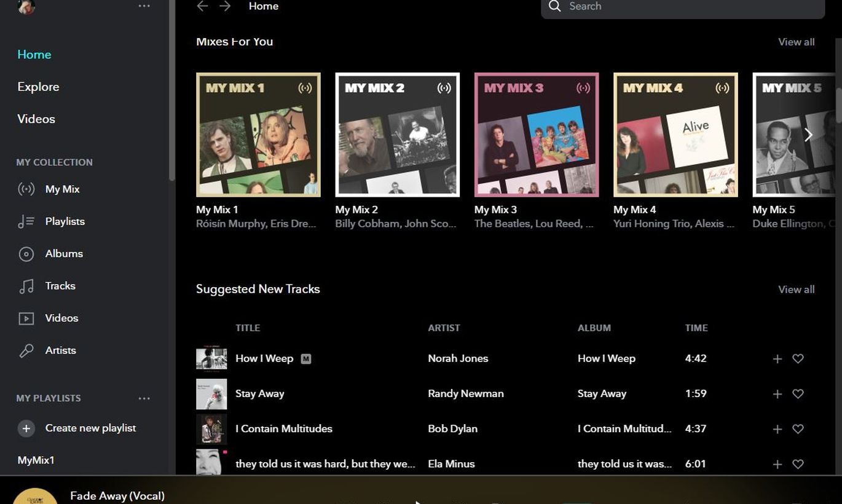The width and height of the screenshot is (842, 504).
Task: Click the My Mix 5 title link
Action: [774, 210]
